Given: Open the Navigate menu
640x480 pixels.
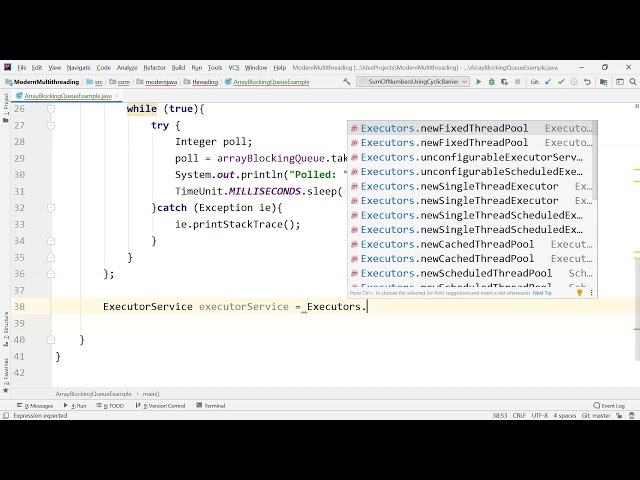Looking at the screenshot, I should tap(78, 67).
